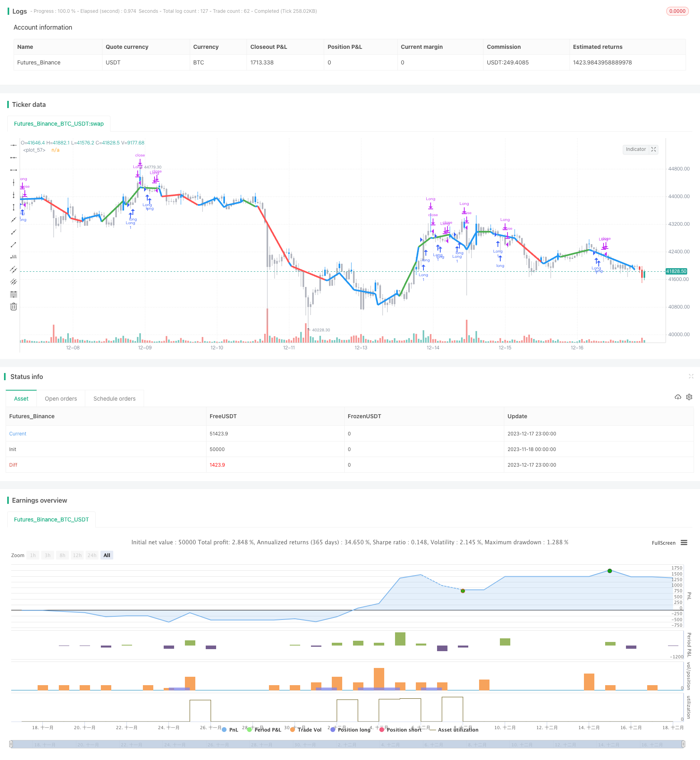Choose the parallel channel drawing tool
Image resolution: width=700 pixels, height=760 pixels.
(x=14, y=269)
